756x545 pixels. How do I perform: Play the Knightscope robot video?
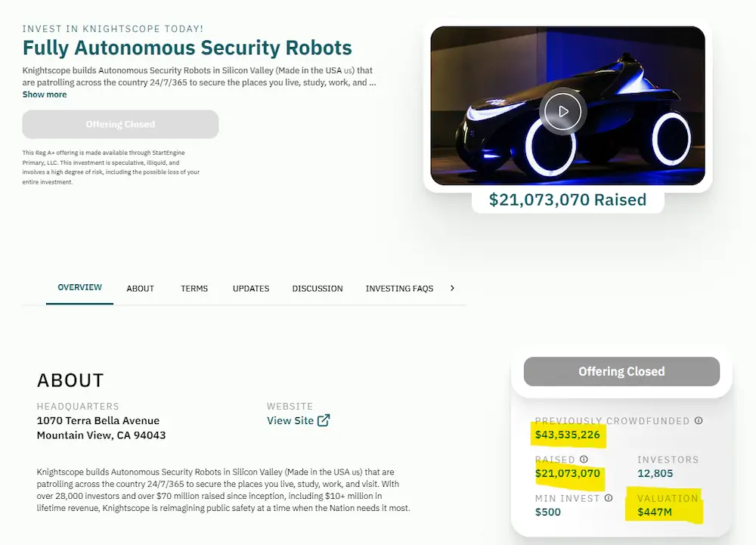pos(562,111)
